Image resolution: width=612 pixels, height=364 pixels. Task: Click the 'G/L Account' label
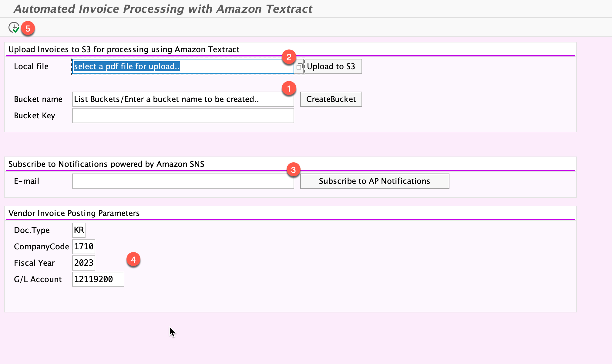click(38, 279)
